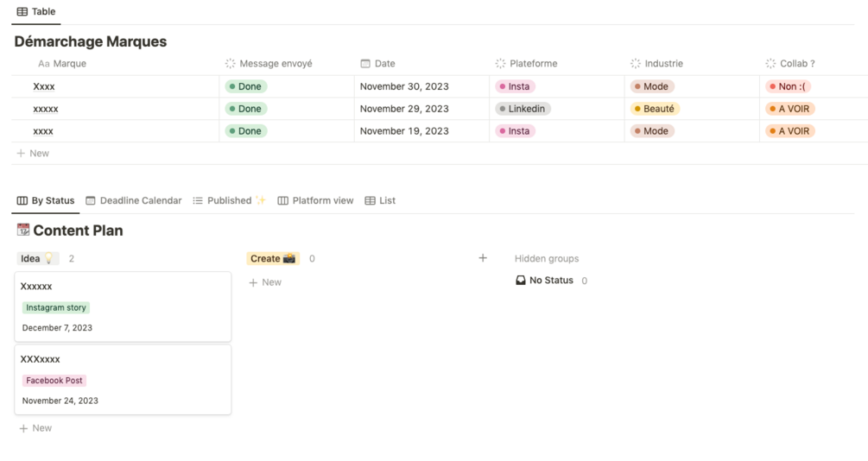The width and height of the screenshot is (868, 461).
Task: Click the Collab ? column header
Action: click(796, 63)
